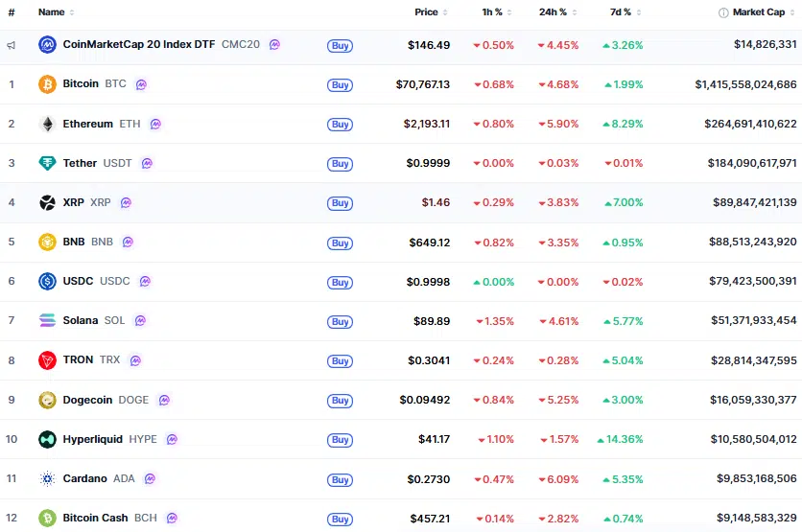The image size is (802, 532).
Task: Click the Dogecoin logo icon
Action: [x=47, y=400]
